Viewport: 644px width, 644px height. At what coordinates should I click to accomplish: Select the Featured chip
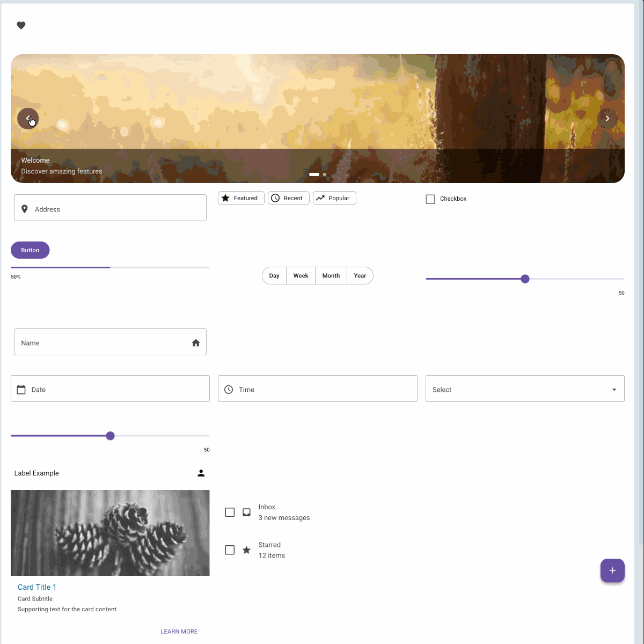(x=241, y=198)
